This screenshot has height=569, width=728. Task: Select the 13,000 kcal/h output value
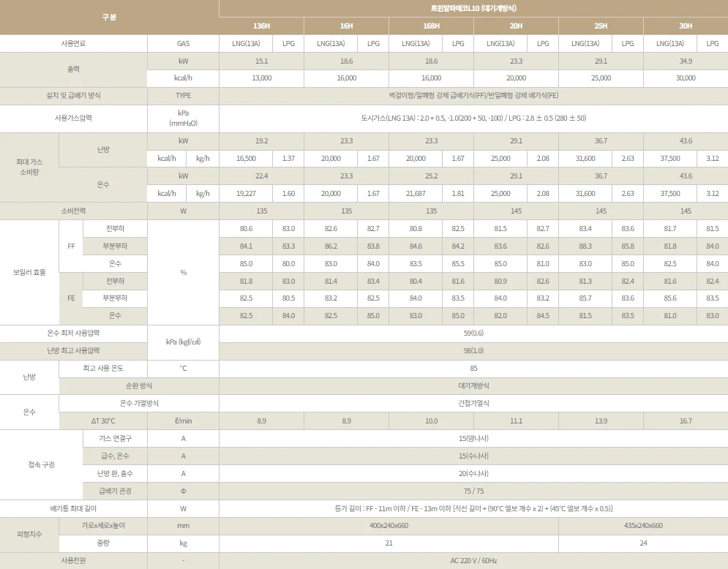[261, 78]
